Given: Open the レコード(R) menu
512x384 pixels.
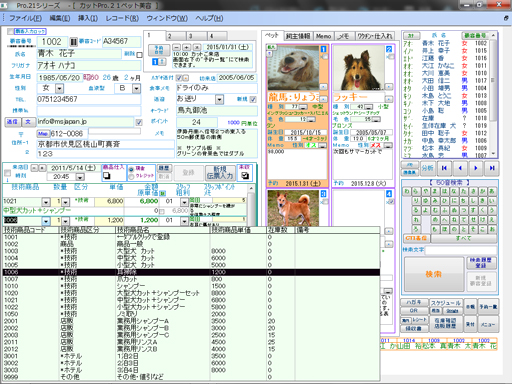Looking at the screenshot, I should coord(122,18).
